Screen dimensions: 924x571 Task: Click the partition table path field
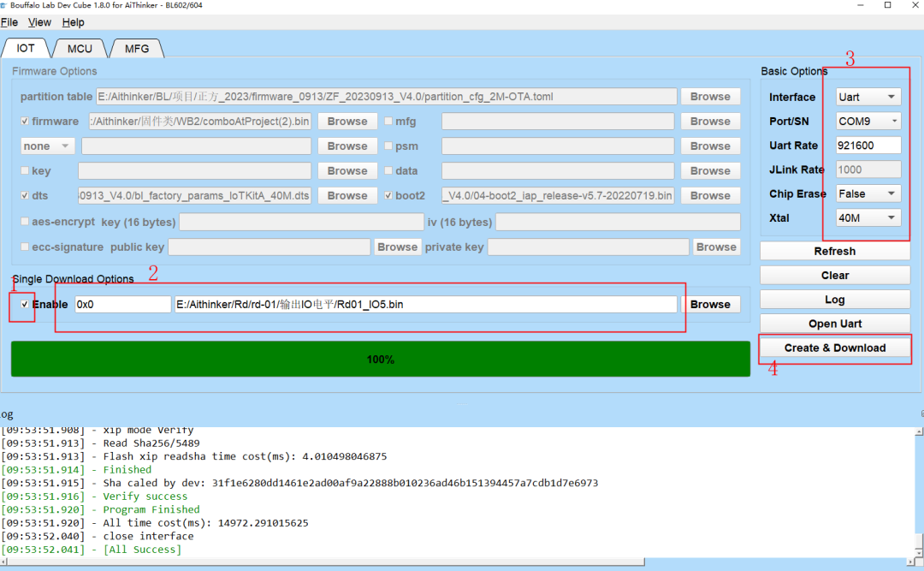(386, 96)
